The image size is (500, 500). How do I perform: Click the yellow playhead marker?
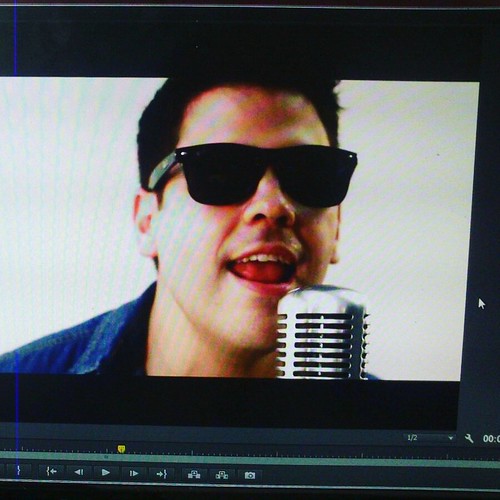tap(122, 449)
